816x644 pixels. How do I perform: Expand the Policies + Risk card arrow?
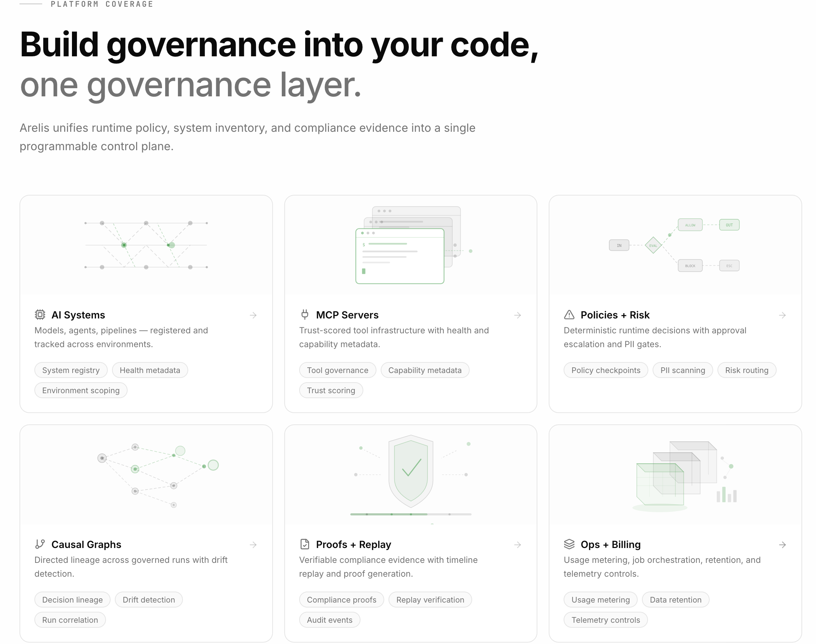point(782,315)
